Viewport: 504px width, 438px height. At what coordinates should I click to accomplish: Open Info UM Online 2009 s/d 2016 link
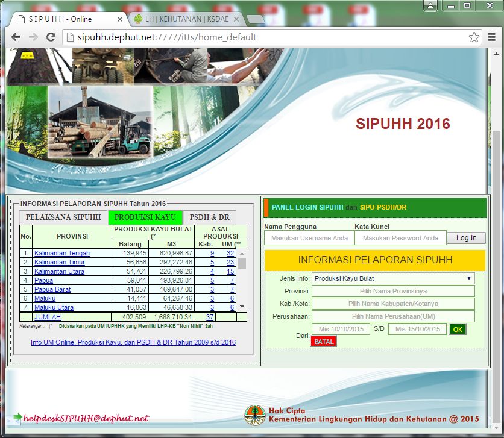[x=133, y=342]
